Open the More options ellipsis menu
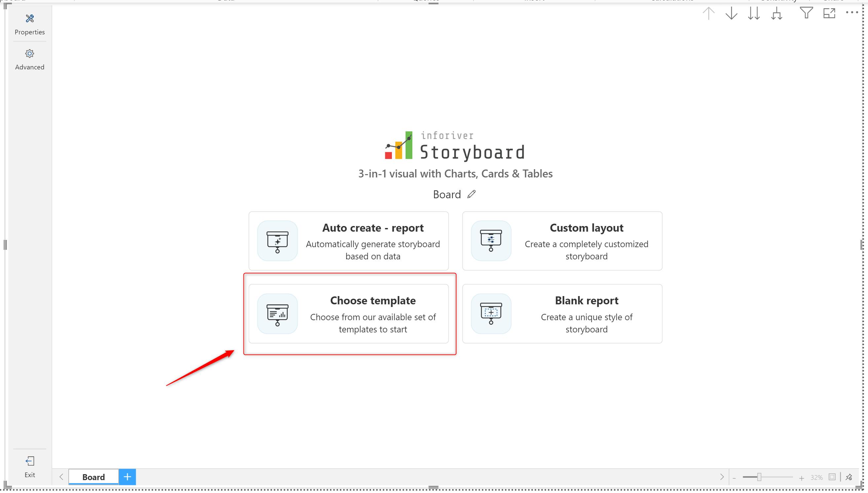Viewport: 868px width, 493px height. [x=852, y=13]
